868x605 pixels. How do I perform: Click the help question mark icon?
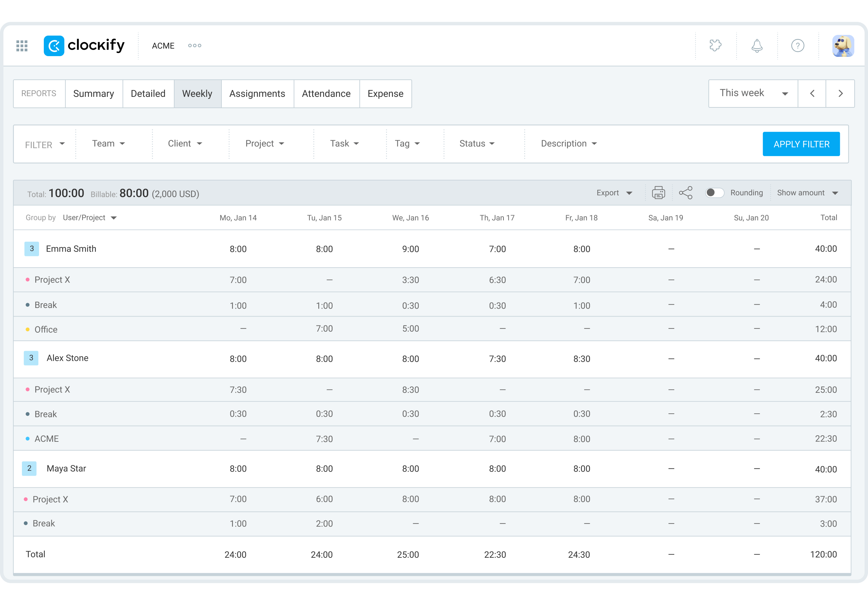tap(798, 46)
